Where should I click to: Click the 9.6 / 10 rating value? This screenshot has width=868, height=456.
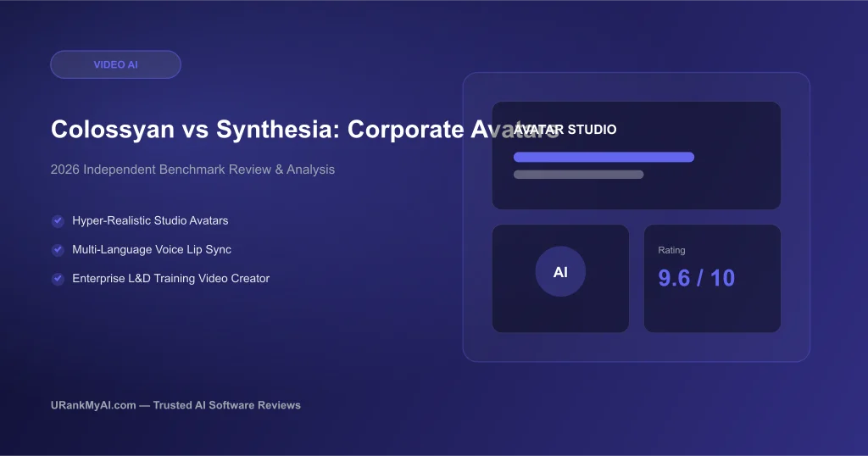tap(697, 278)
